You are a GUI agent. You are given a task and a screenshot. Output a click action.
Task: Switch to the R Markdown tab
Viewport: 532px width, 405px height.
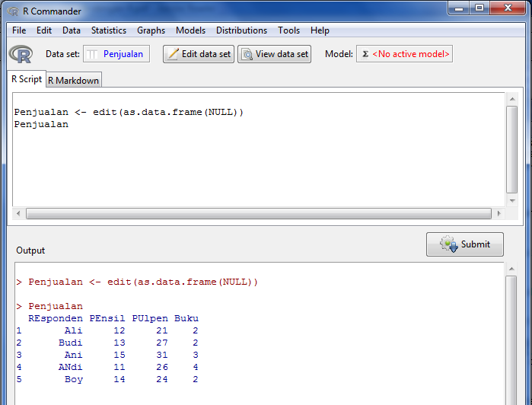73,81
